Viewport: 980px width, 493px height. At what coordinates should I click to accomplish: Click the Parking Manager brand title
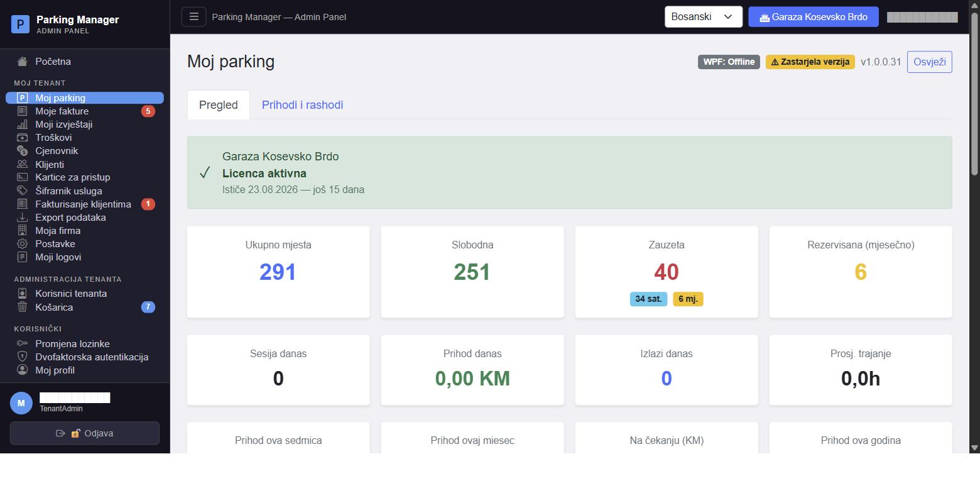click(78, 19)
